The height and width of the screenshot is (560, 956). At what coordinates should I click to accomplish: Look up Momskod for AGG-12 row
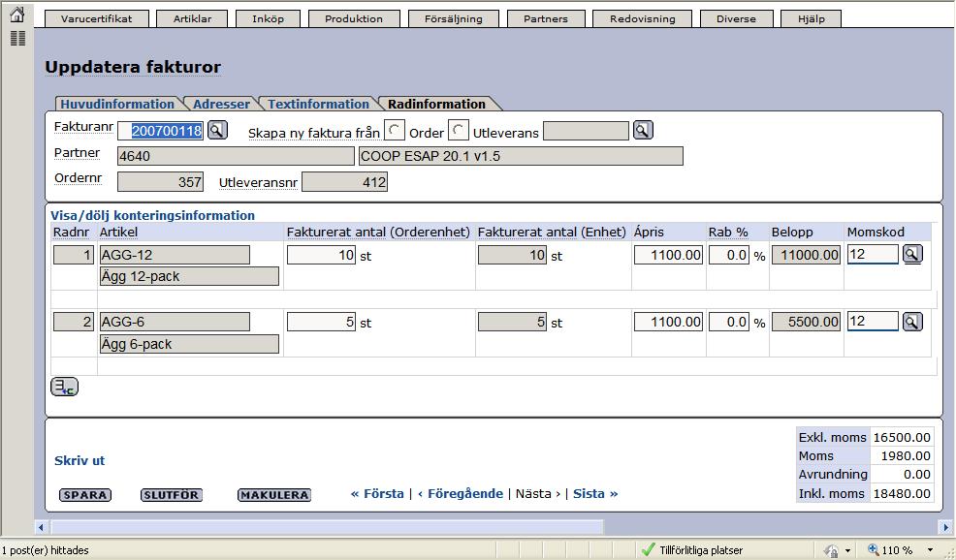click(912, 254)
